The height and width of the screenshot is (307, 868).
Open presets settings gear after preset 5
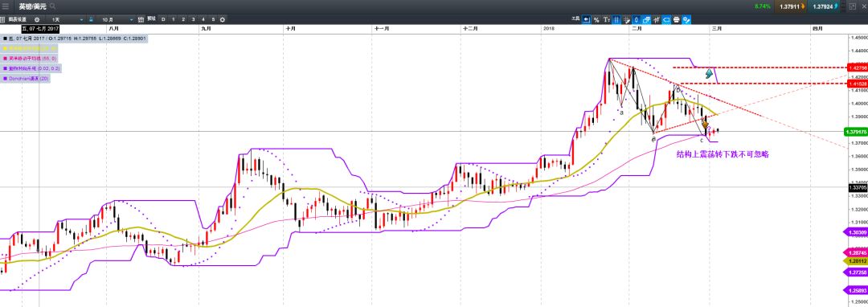(223, 19)
